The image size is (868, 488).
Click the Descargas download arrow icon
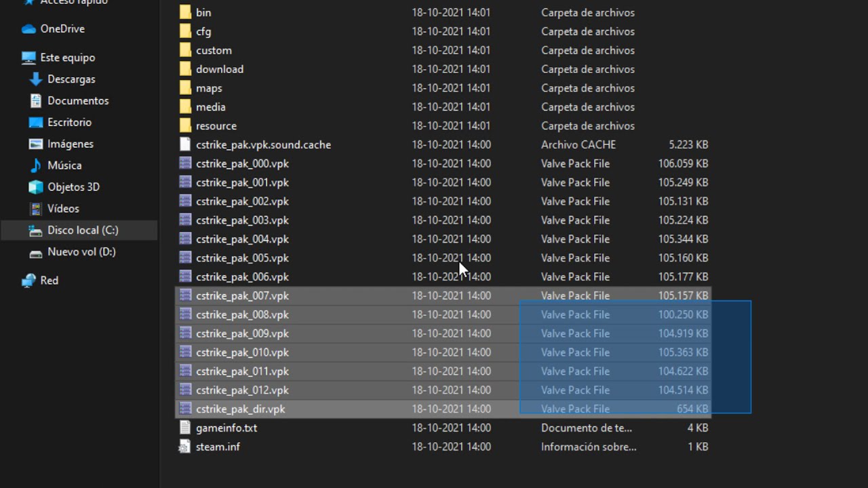click(x=36, y=79)
